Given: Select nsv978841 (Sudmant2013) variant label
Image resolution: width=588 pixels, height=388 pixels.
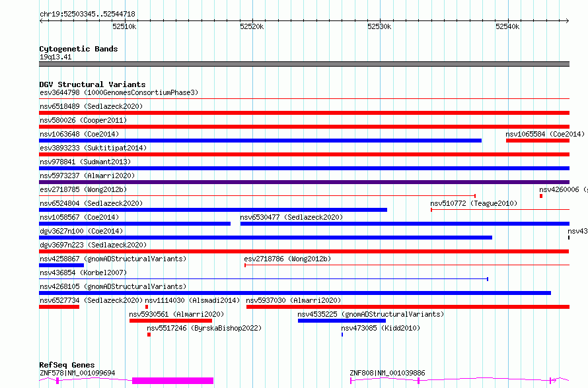Looking at the screenshot, I should pyautogui.click(x=85, y=162).
